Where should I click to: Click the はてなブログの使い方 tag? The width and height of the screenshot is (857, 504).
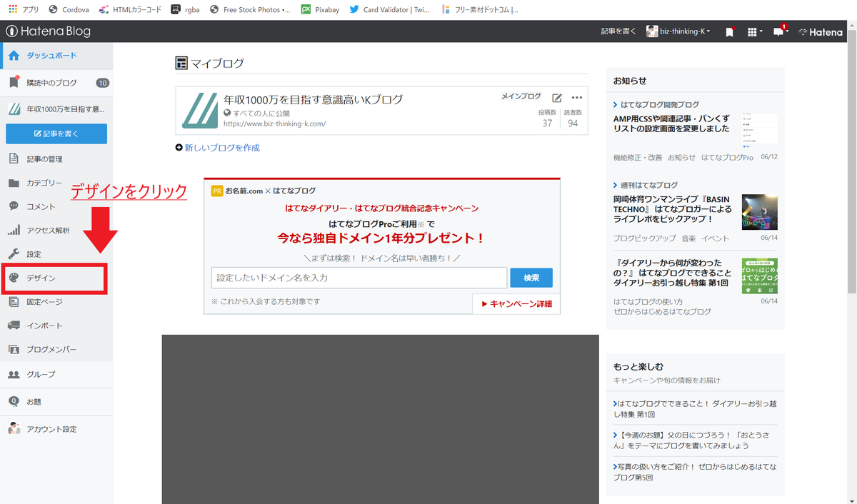pos(648,301)
